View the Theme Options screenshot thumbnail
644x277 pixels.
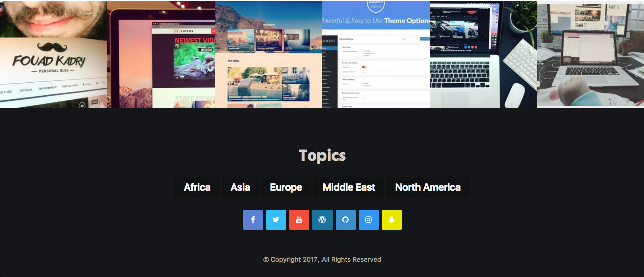(x=376, y=54)
